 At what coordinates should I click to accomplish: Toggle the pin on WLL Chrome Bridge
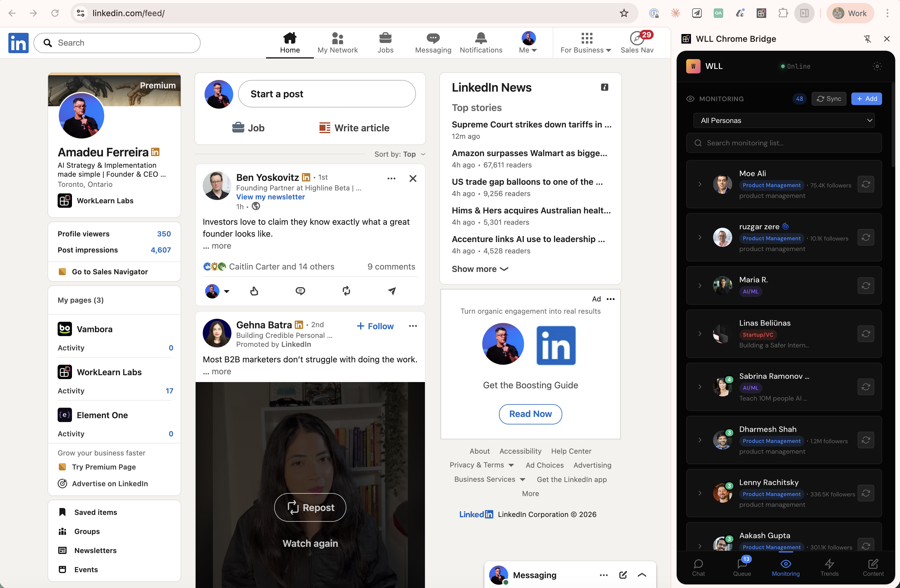pos(868,39)
